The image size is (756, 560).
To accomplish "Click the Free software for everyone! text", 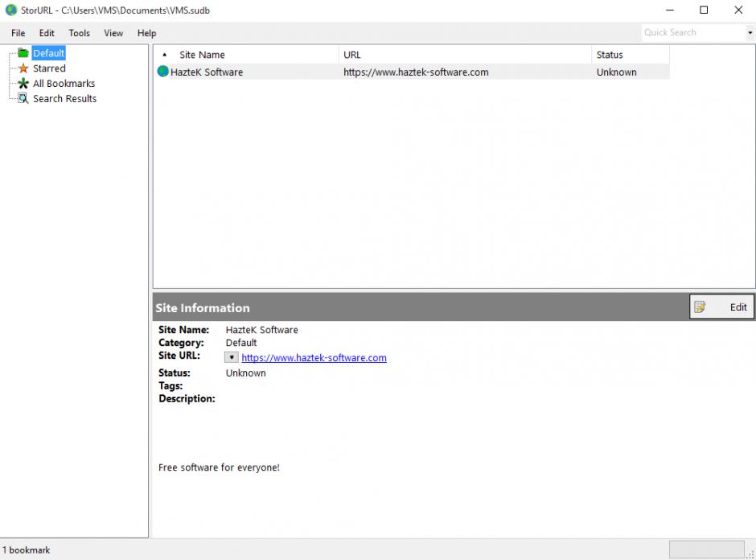I will point(219,467).
